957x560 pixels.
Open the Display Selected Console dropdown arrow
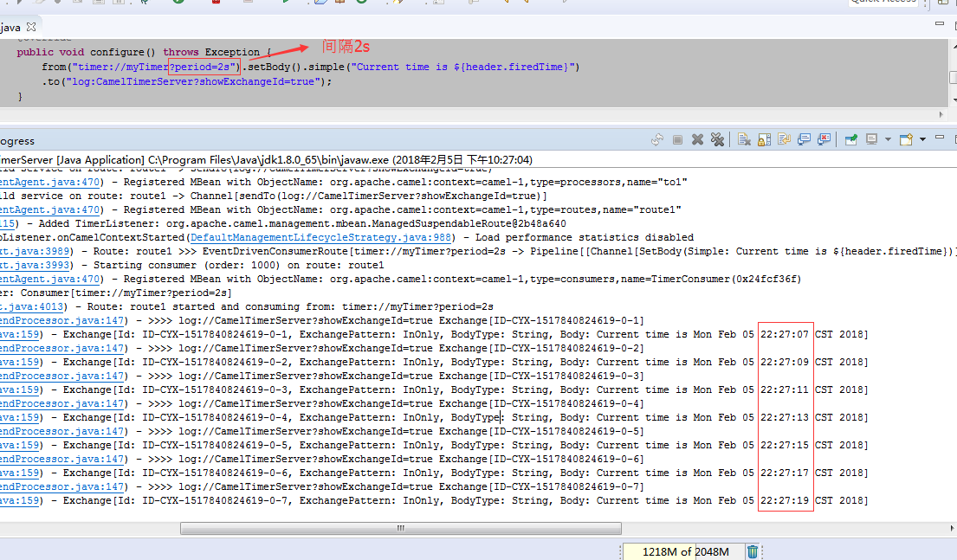click(888, 140)
